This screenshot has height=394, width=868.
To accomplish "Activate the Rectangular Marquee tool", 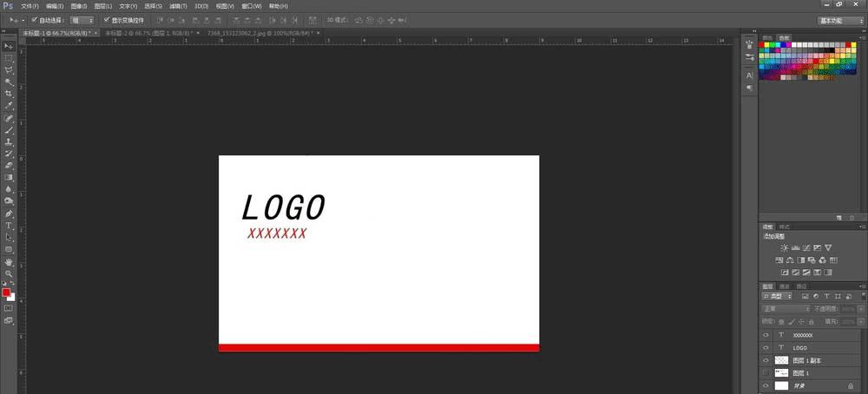I will [x=9, y=57].
